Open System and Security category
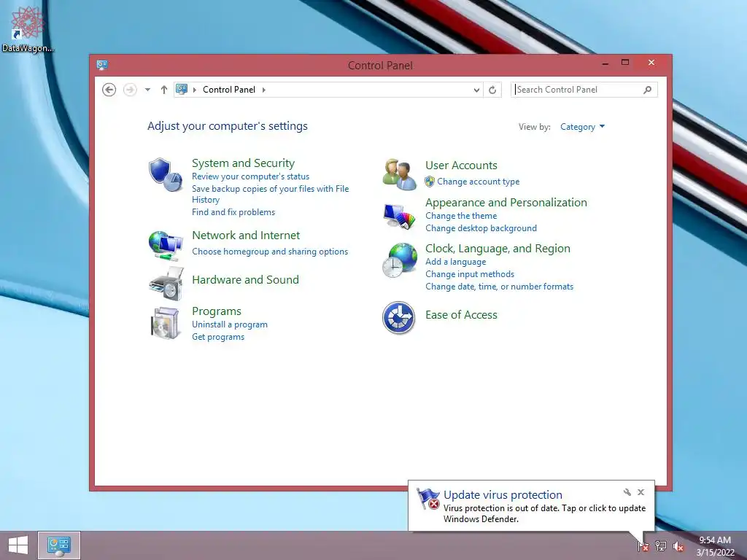The image size is (747, 560). point(243,163)
